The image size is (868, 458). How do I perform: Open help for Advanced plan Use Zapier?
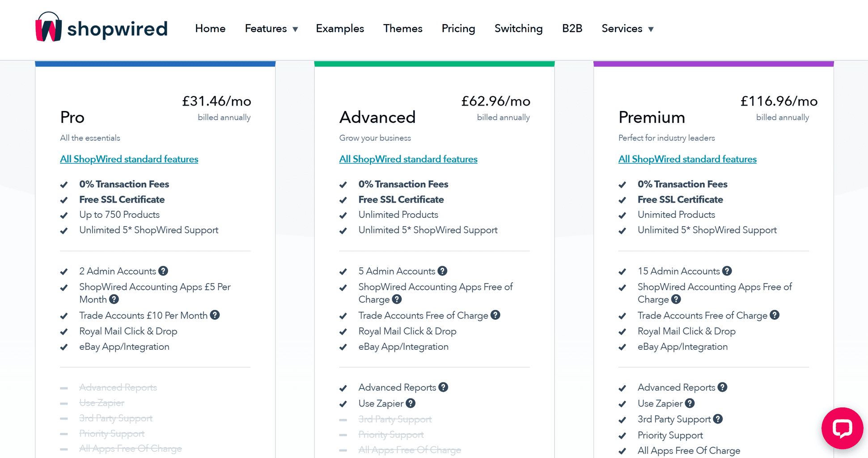pyautogui.click(x=411, y=403)
